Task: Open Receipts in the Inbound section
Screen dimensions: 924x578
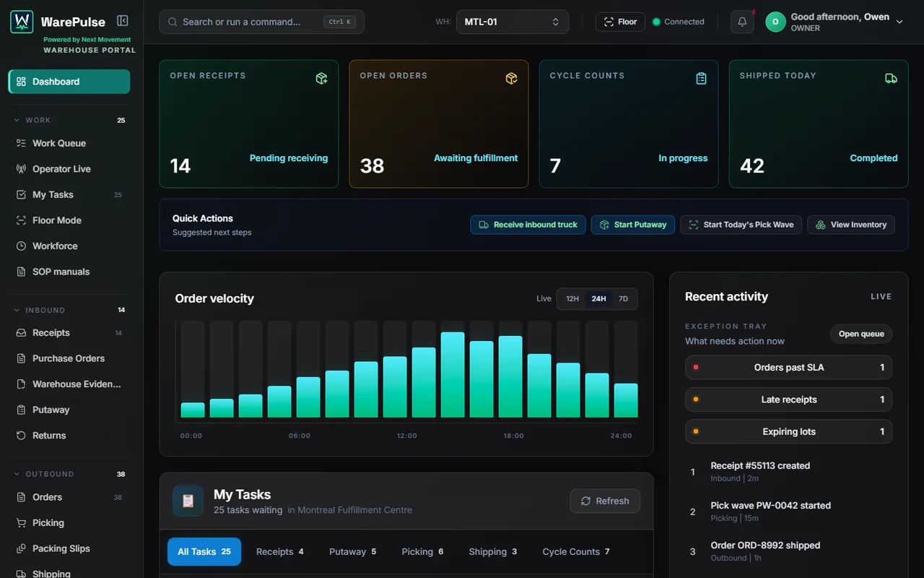Action: click(x=69, y=333)
